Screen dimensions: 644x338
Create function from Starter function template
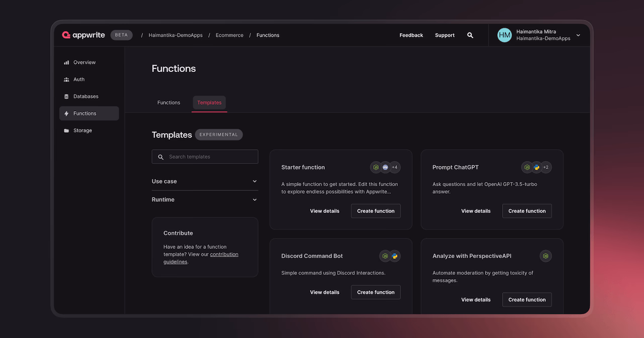pyautogui.click(x=376, y=211)
